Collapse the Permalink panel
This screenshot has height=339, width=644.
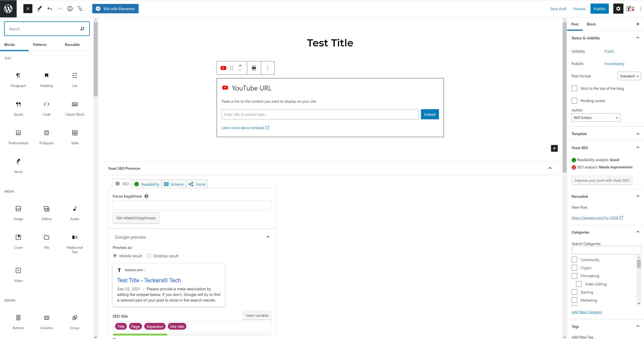tap(638, 196)
